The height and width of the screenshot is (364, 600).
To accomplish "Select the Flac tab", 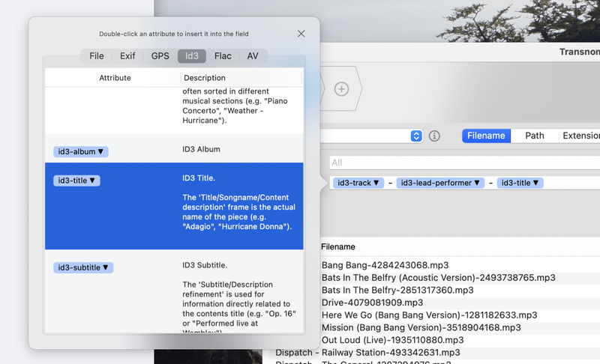I will pyautogui.click(x=223, y=55).
